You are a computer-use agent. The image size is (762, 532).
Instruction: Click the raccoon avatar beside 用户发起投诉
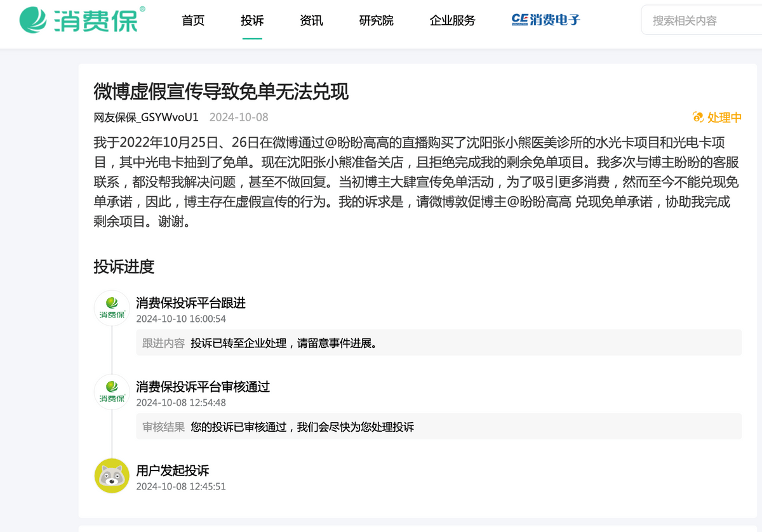coord(112,475)
